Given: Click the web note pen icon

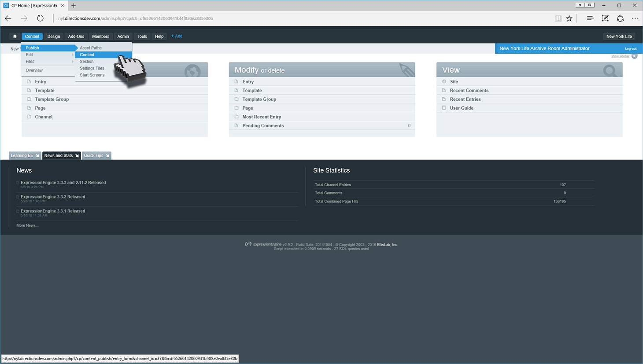Looking at the screenshot, I should click(x=605, y=18).
